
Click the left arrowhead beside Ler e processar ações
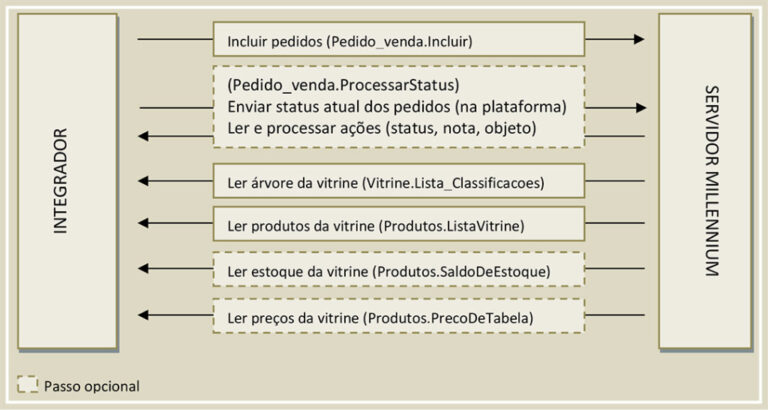145,136
